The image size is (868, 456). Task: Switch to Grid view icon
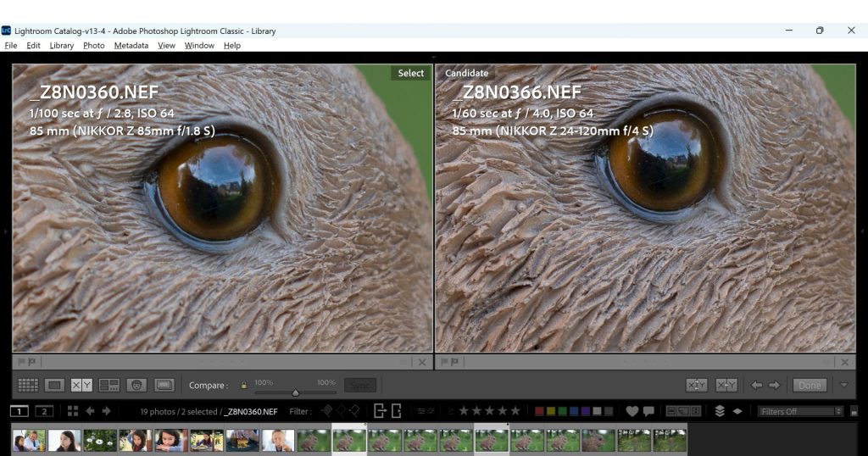(28, 385)
